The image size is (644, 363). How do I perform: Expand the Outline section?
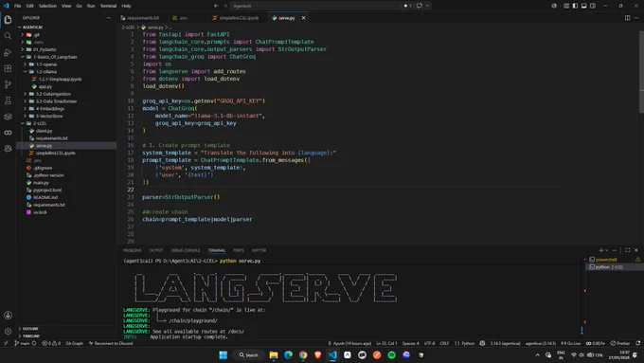[30, 329]
